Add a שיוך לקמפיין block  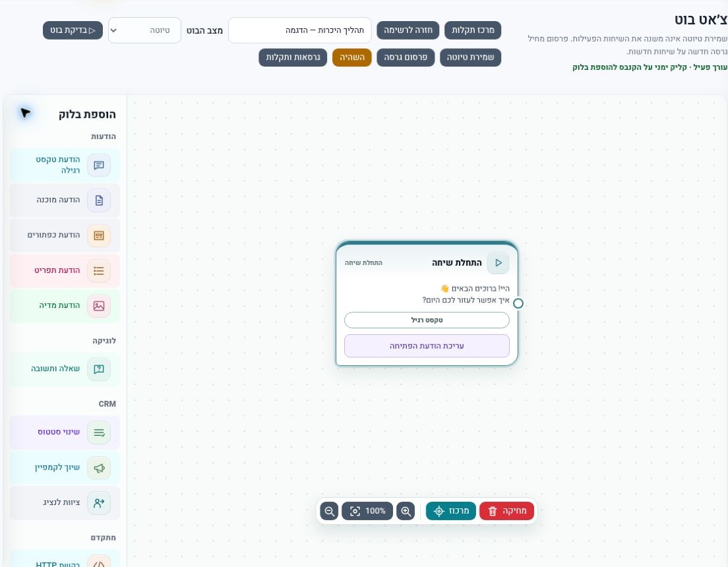tap(65, 468)
